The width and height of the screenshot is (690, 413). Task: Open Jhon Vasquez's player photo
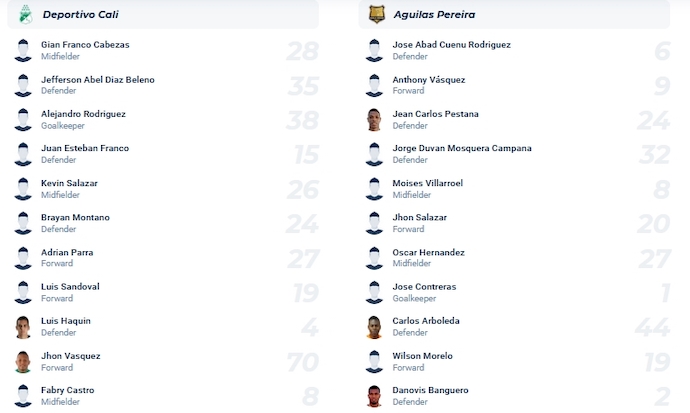tap(23, 362)
